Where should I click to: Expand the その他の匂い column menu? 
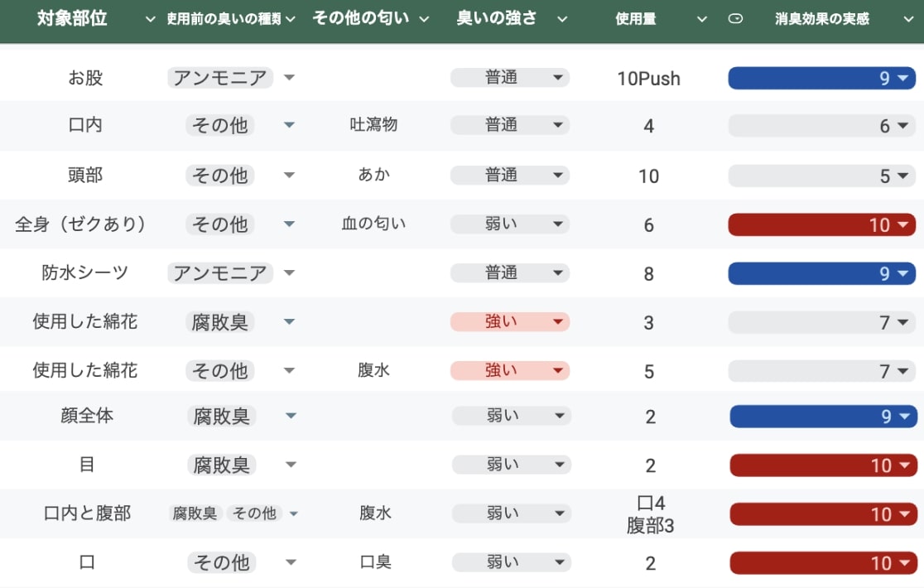tap(424, 18)
